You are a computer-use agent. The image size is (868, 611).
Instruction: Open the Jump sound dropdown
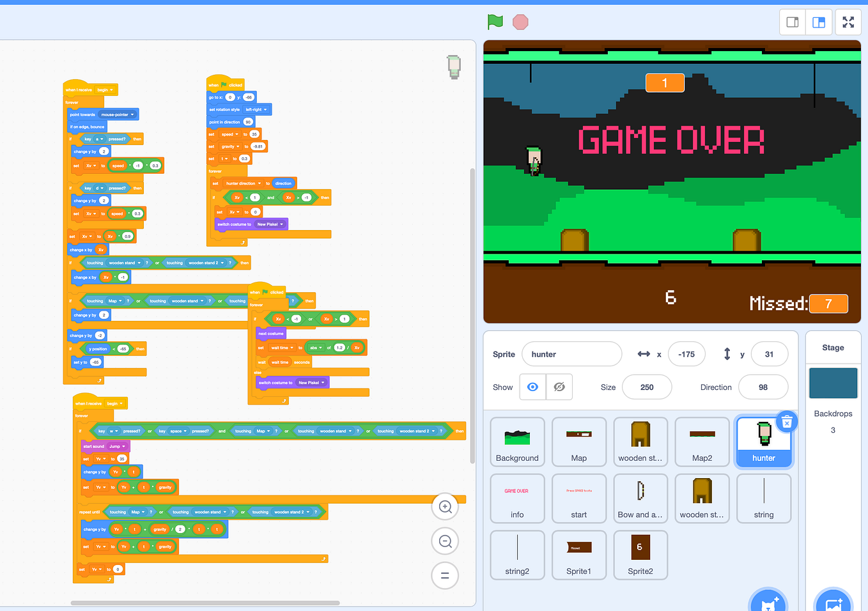pyautogui.click(x=117, y=446)
